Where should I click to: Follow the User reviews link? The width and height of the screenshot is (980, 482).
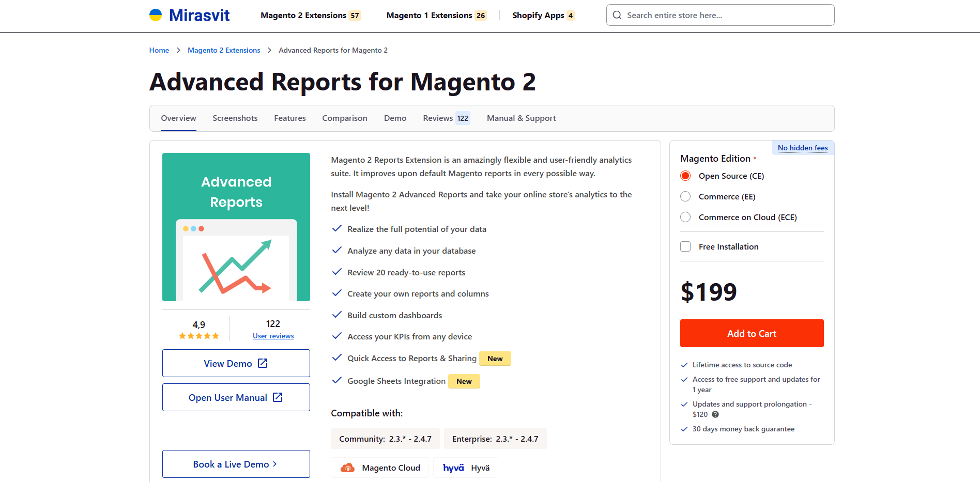[x=273, y=336]
